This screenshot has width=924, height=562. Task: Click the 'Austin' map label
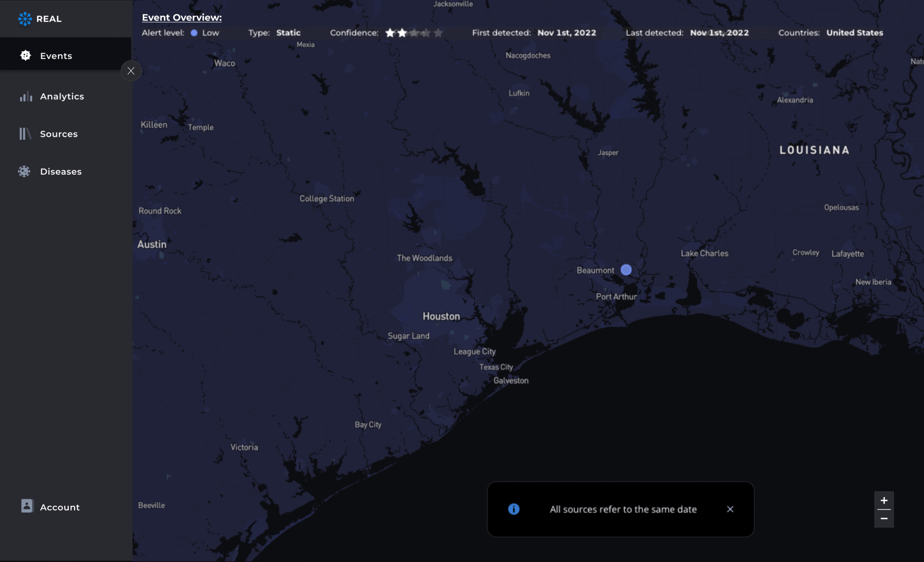[152, 244]
